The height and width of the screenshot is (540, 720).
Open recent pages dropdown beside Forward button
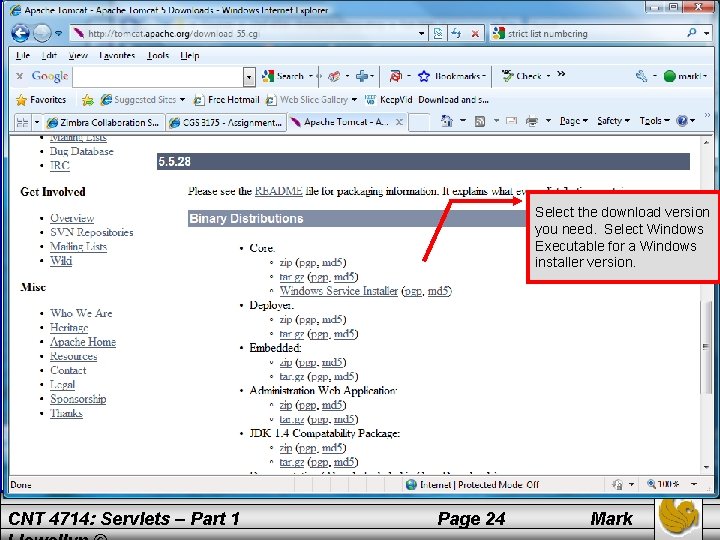click(x=58, y=34)
